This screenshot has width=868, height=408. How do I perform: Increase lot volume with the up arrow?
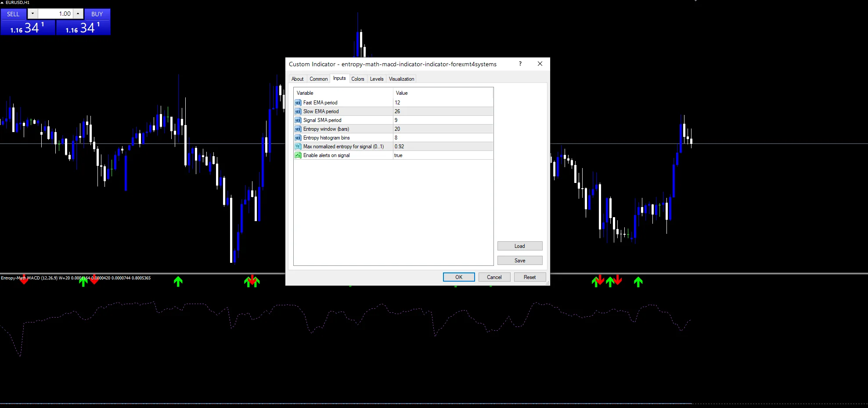(78, 14)
